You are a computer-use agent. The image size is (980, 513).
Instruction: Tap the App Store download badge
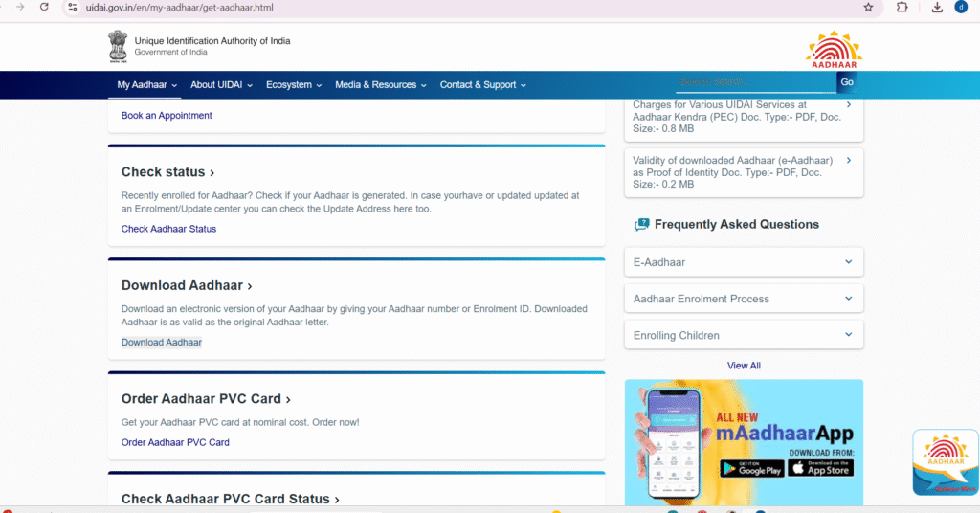tap(820, 468)
